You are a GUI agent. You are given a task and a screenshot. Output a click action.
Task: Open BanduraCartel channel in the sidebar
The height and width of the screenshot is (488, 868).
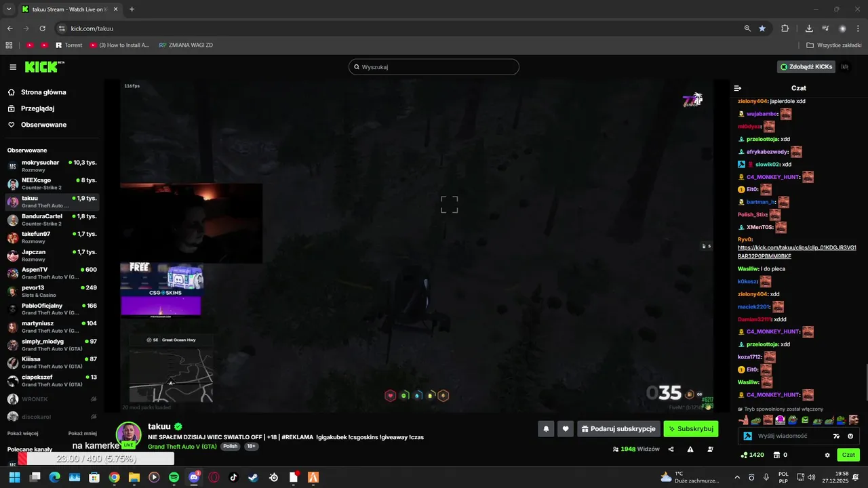click(52, 220)
